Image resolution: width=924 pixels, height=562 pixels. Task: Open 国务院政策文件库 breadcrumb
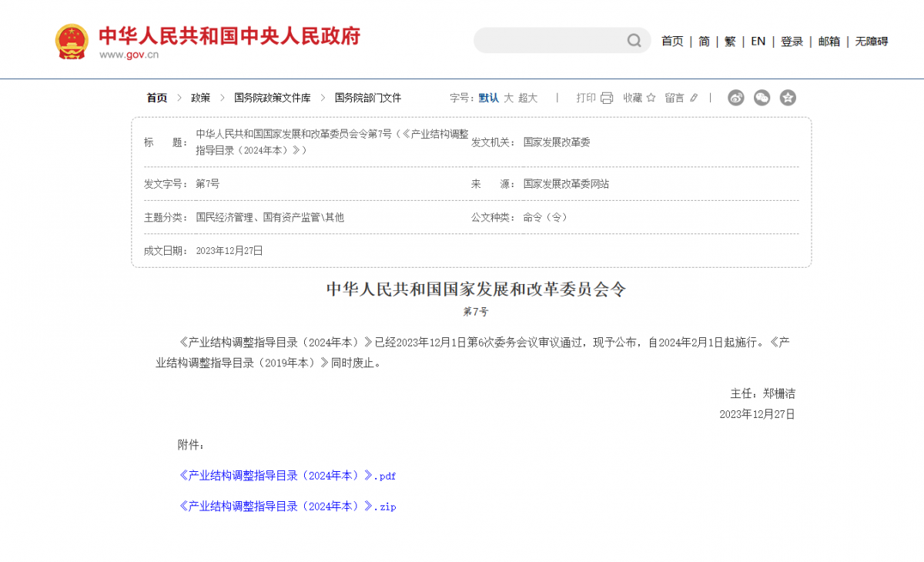coord(273,98)
